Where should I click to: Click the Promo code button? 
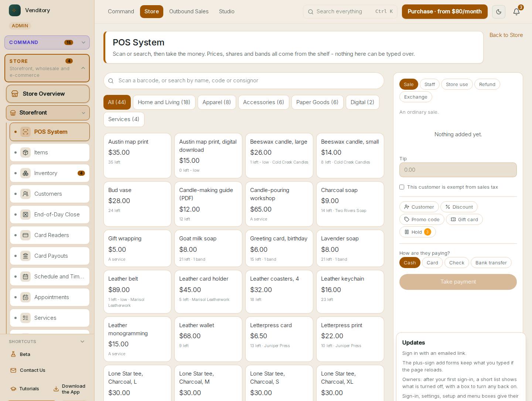point(422,219)
